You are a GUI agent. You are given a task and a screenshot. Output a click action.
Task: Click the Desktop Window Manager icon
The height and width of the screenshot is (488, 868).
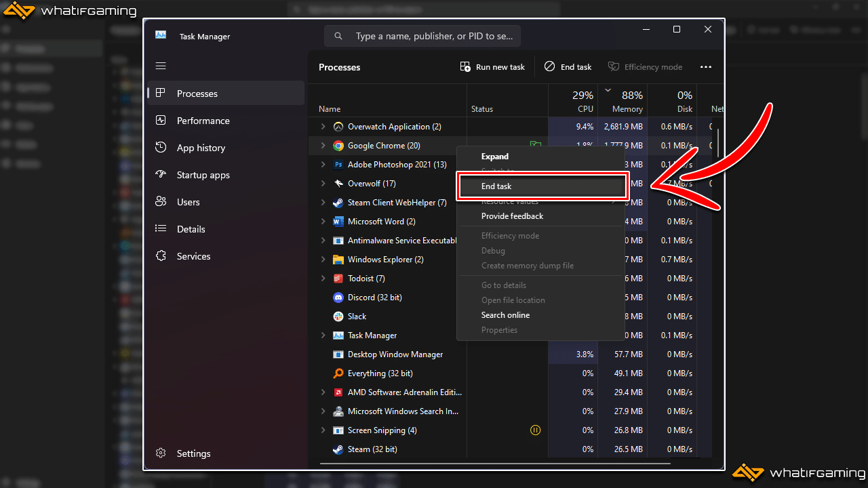[338, 354]
